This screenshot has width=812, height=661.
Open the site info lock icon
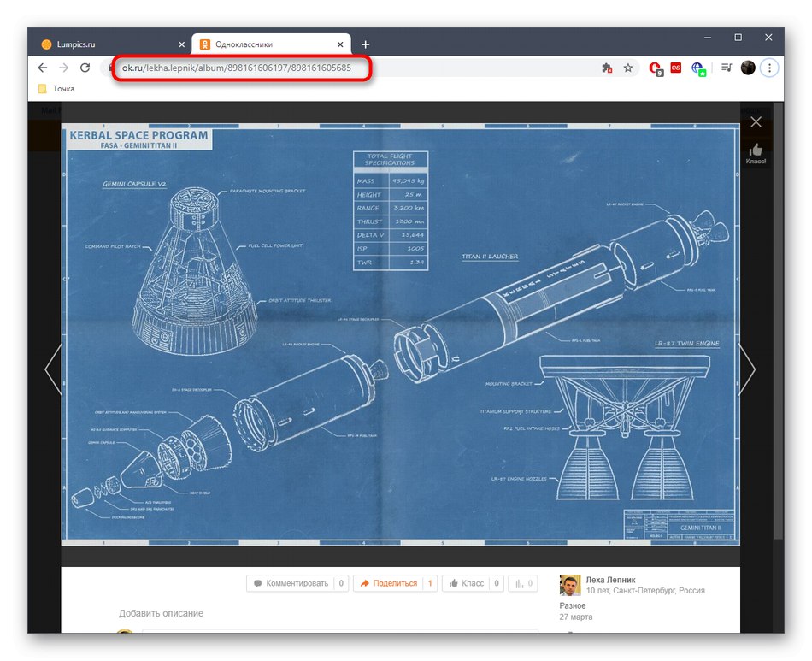(109, 68)
